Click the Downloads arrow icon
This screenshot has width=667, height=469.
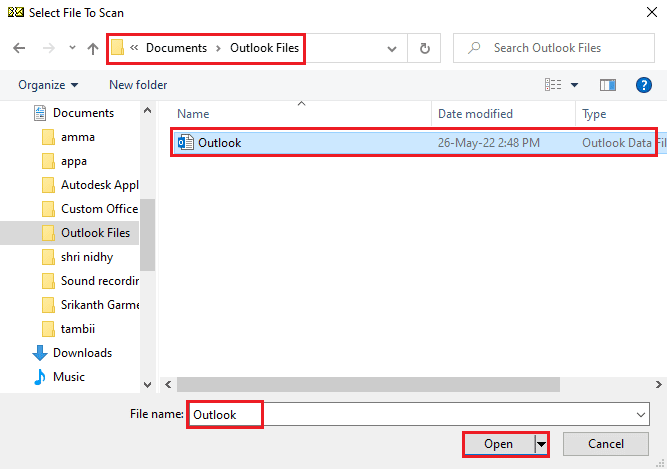(x=40, y=353)
